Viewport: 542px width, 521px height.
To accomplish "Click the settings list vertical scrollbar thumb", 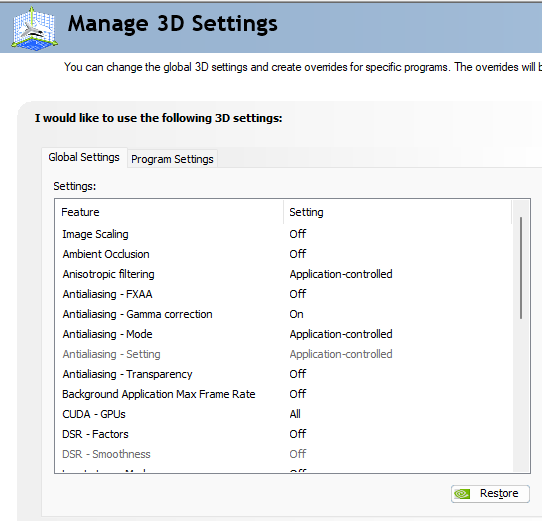I will (x=521, y=268).
